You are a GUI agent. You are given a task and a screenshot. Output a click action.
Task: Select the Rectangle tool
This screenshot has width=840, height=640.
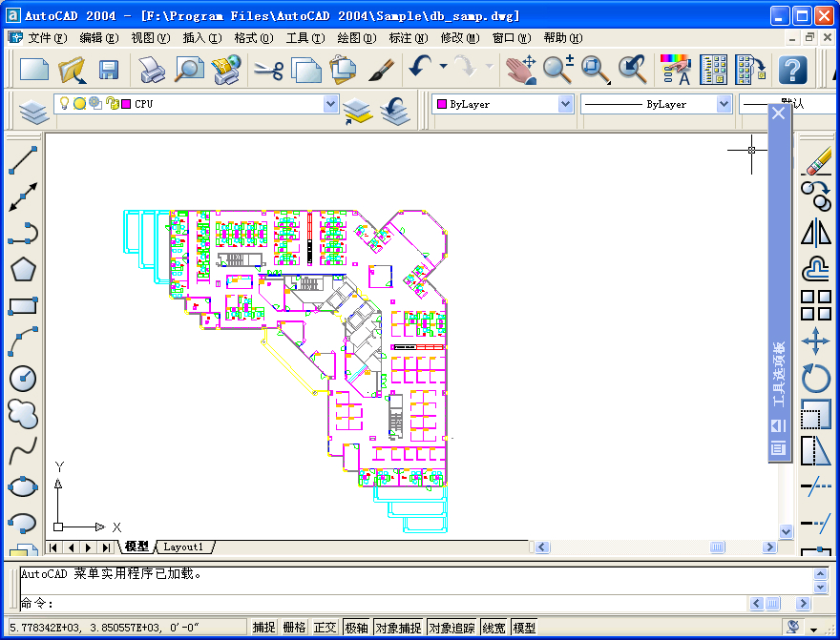tap(22, 305)
